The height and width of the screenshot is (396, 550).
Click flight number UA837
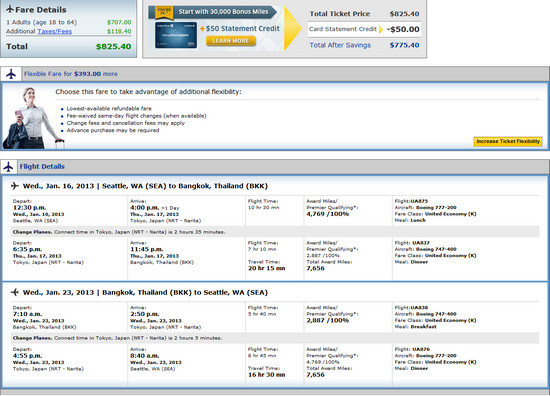(x=421, y=243)
